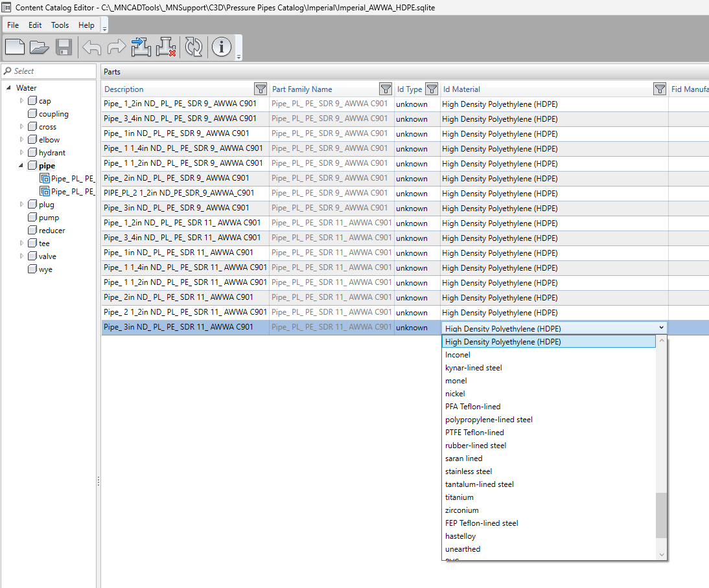Expand the plug tree node
The height and width of the screenshot is (588, 709).
21,204
